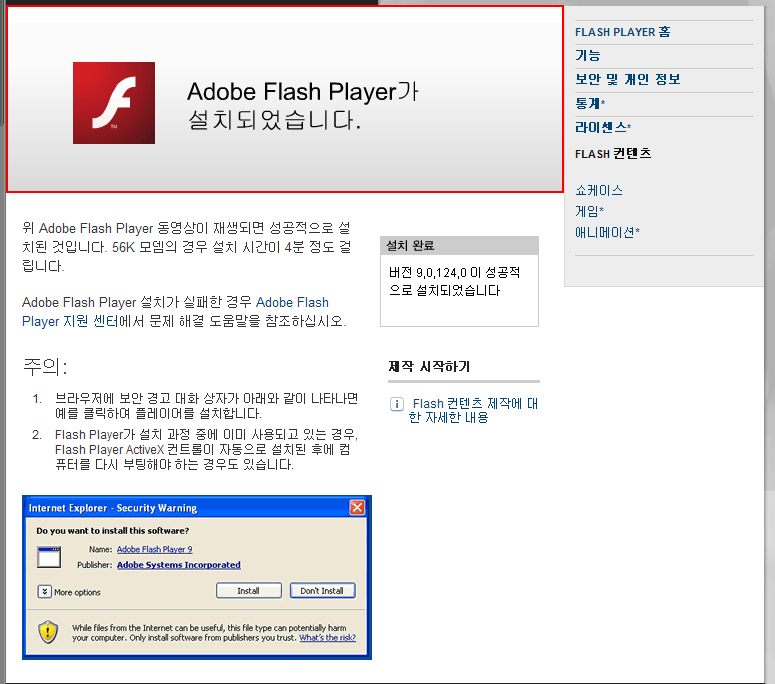775x684 pixels.
Task: Expand More options chevron in dialog
Action: tap(44, 592)
